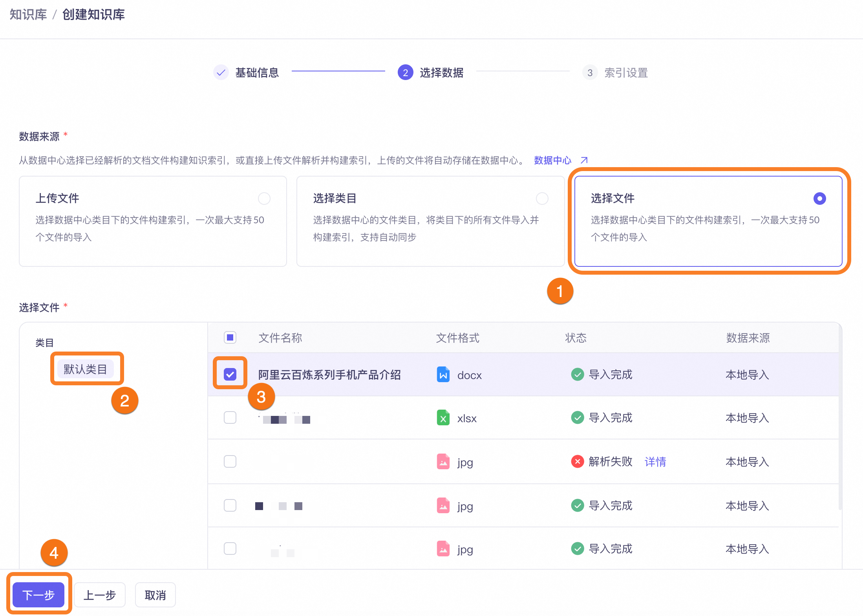
Task: Click the green xlsx spreadsheet icon
Action: point(443,418)
